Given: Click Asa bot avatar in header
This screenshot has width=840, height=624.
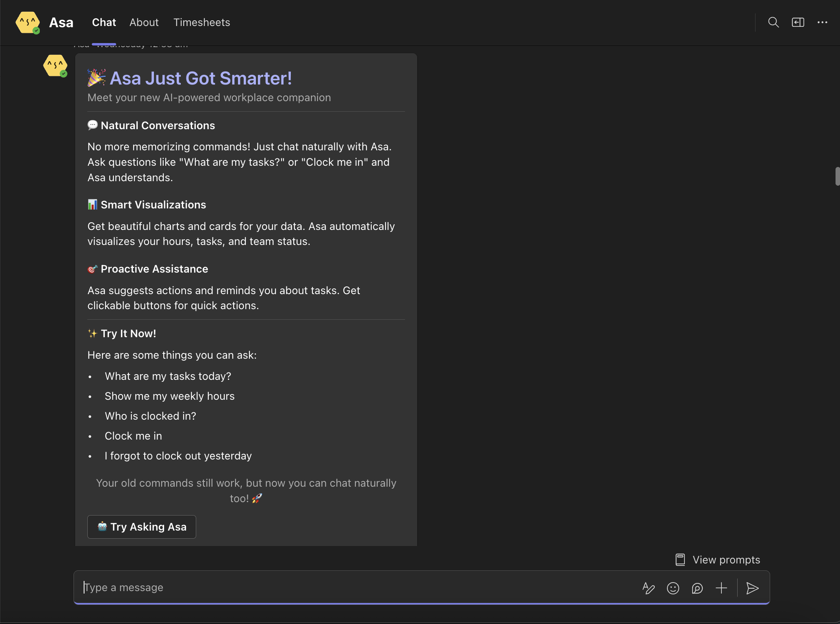Looking at the screenshot, I should click(x=28, y=22).
